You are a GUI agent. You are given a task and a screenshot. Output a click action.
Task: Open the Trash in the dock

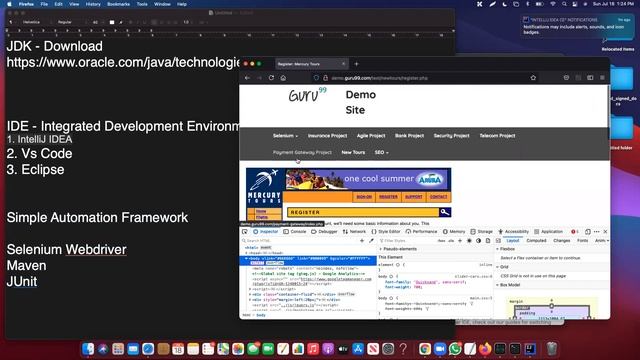[x=551, y=349]
